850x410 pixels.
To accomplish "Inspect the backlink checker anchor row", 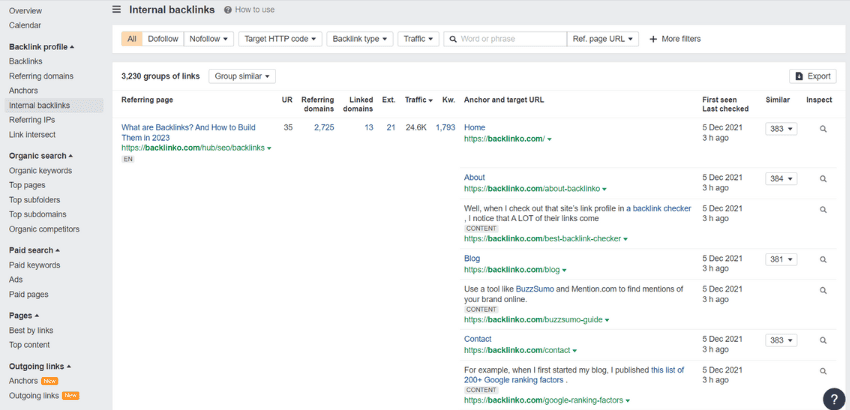I will (823, 209).
